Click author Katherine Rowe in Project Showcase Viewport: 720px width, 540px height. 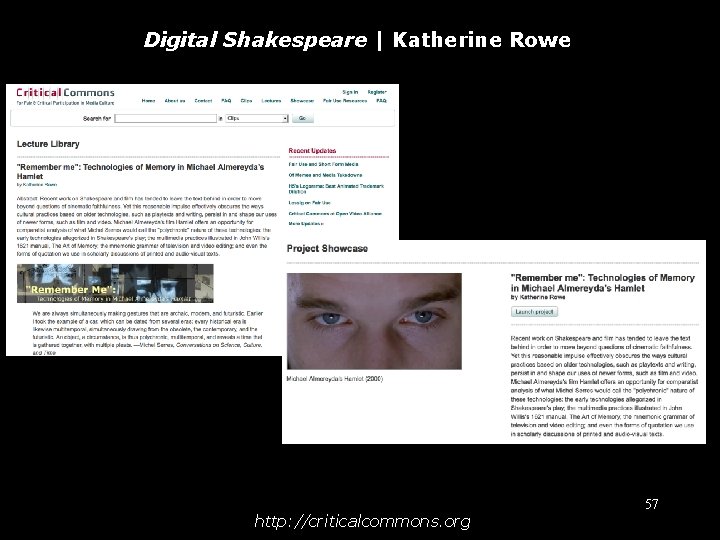(x=542, y=297)
